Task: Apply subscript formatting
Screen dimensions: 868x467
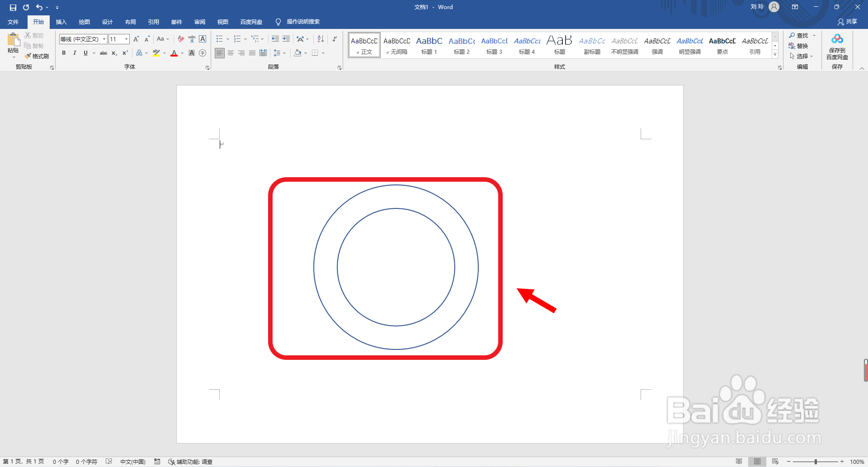Action: coord(114,53)
